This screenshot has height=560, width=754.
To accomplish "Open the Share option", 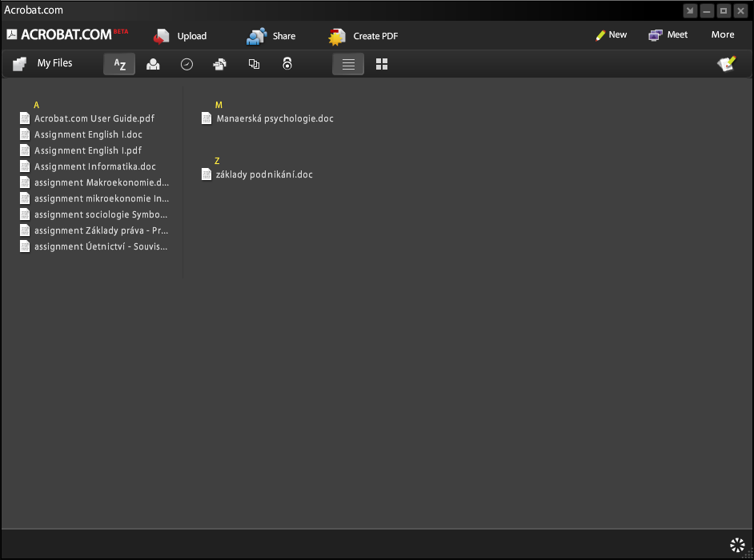I will [271, 36].
